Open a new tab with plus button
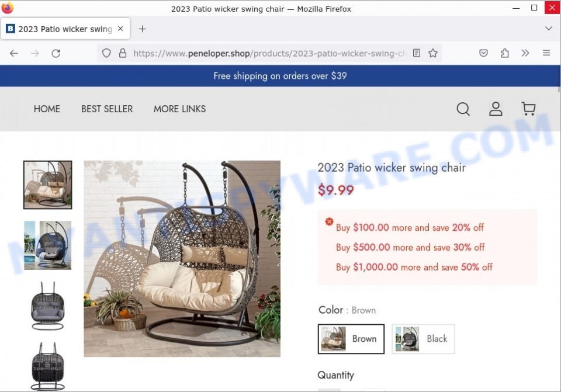 tap(142, 29)
